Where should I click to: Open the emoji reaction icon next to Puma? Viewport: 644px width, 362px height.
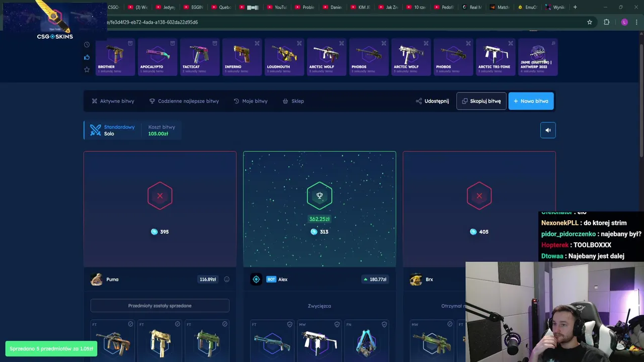tap(226, 280)
